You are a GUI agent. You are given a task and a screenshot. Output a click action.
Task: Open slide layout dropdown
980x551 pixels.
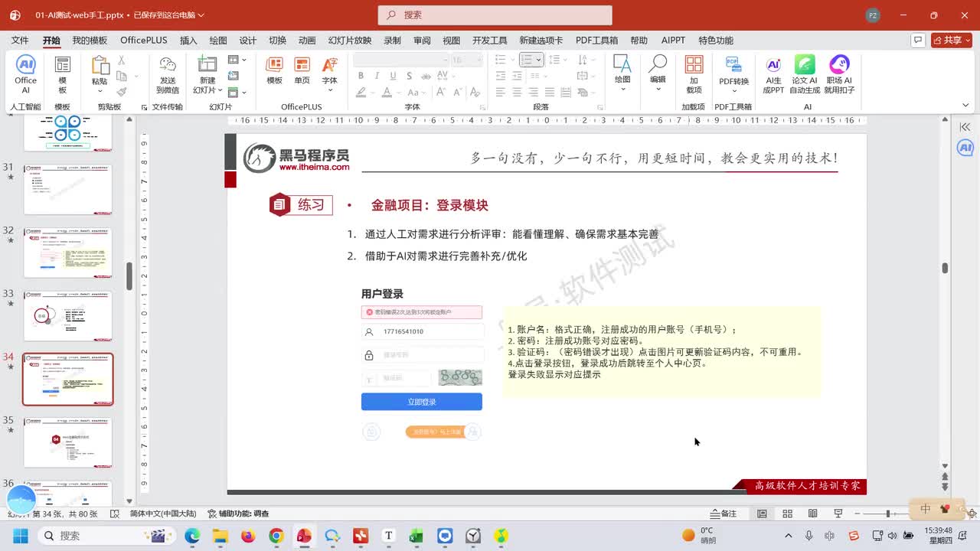(237, 60)
